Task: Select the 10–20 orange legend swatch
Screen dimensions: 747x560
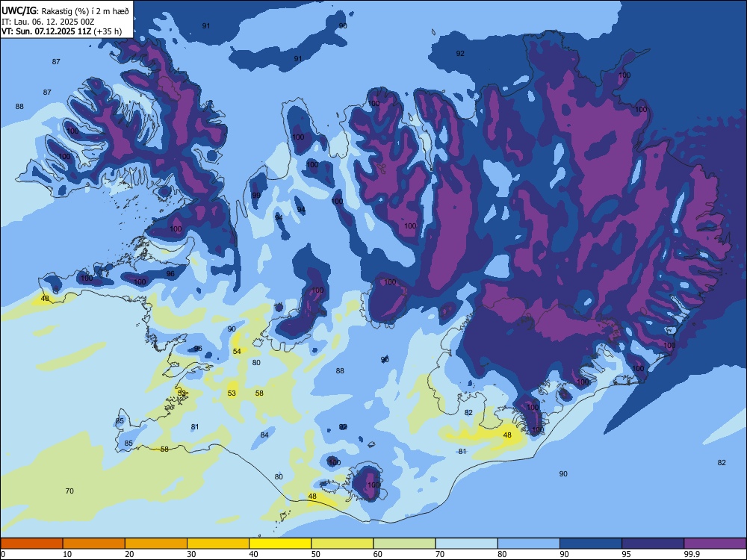Action: [x=94, y=544]
